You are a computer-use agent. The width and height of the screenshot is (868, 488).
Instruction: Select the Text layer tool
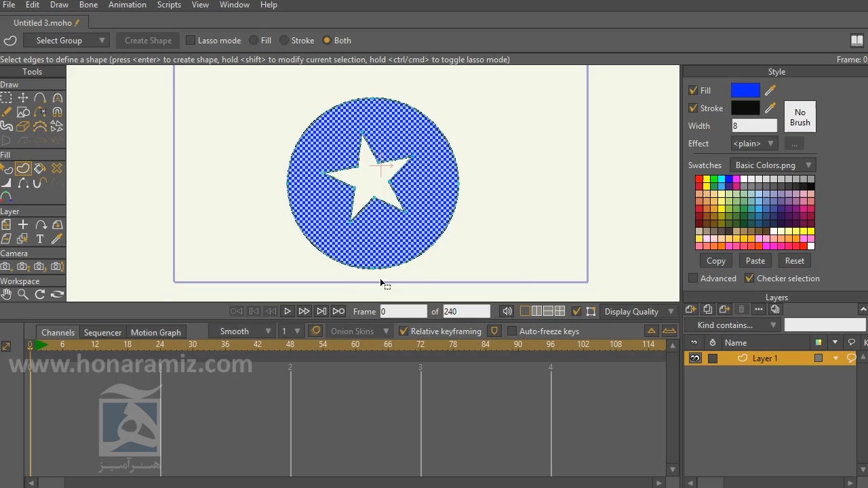click(x=40, y=239)
